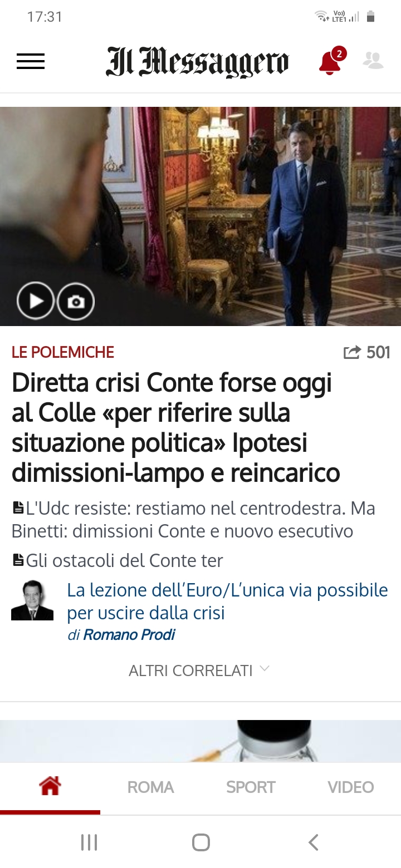Image resolution: width=401 pixels, height=868 pixels.
Task: Tap Romano Prodi author thumbnail
Action: [32, 600]
